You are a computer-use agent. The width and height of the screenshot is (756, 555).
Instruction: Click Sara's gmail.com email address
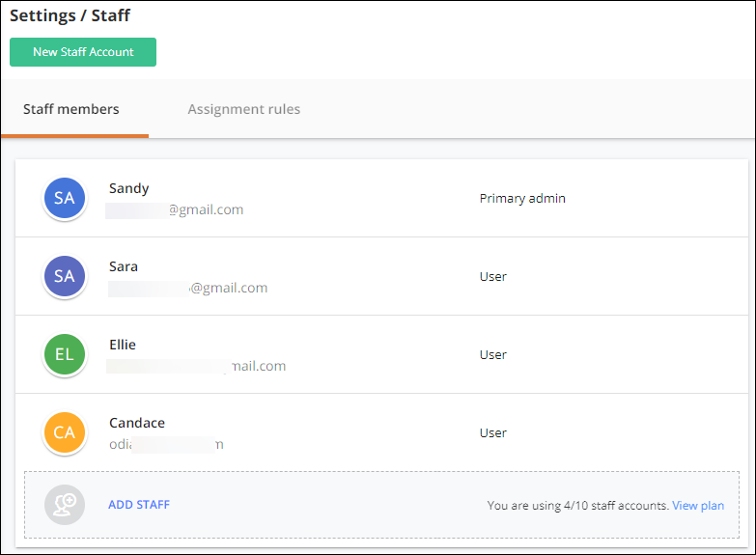tap(188, 288)
